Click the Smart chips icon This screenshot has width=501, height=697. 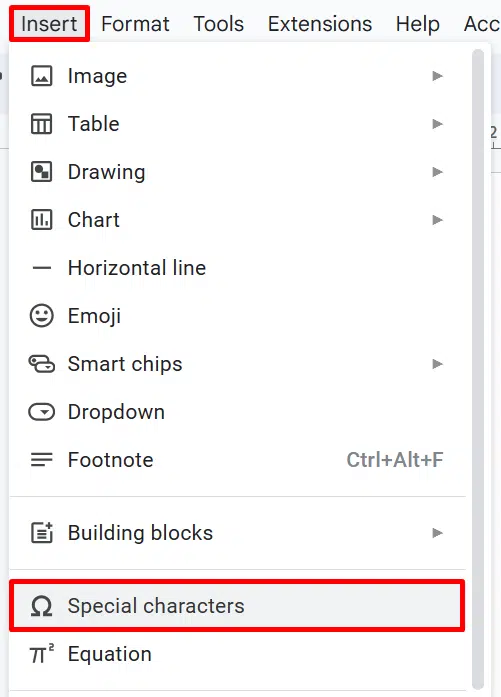coord(41,364)
